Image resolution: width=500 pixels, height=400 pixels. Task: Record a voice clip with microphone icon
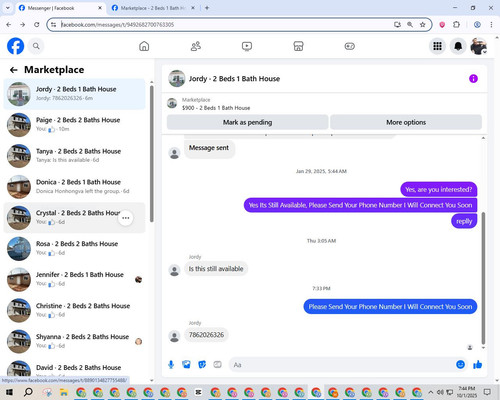171,365
